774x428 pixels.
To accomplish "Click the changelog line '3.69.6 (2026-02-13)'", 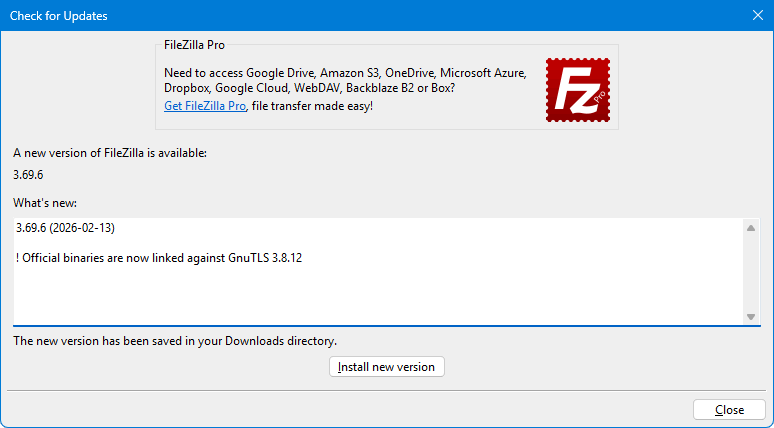I will pos(66,228).
